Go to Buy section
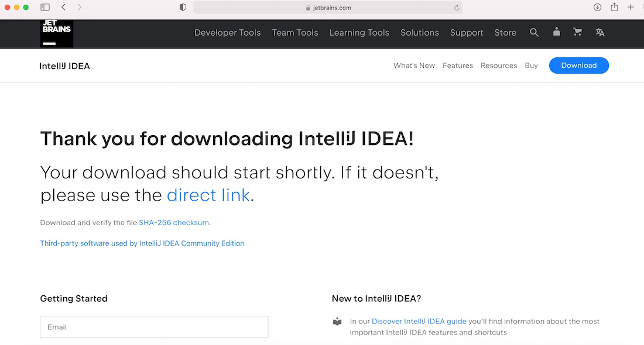The image size is (644, 345). (x=531, y=65)
